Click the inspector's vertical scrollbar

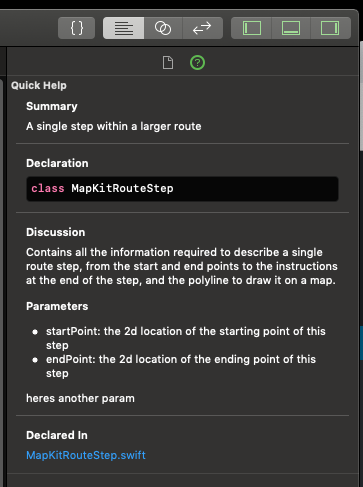pyautogui.click(x=361, y=97)
